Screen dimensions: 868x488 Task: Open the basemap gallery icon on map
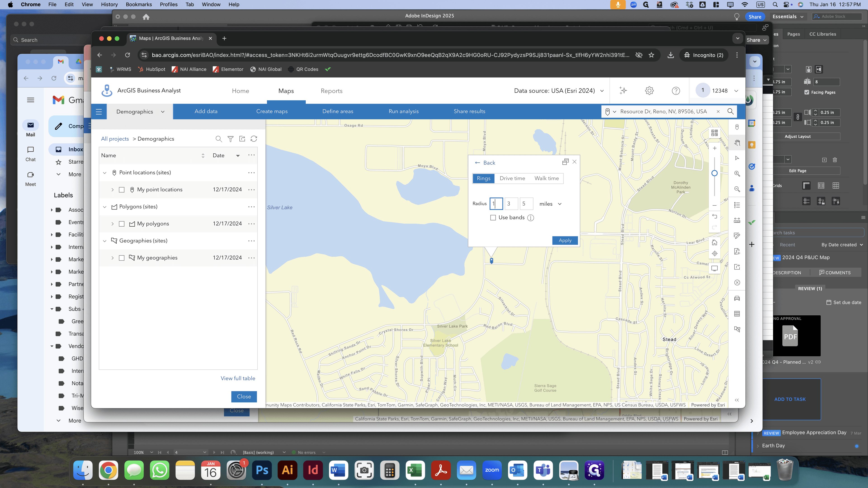[x=714, y=133]
